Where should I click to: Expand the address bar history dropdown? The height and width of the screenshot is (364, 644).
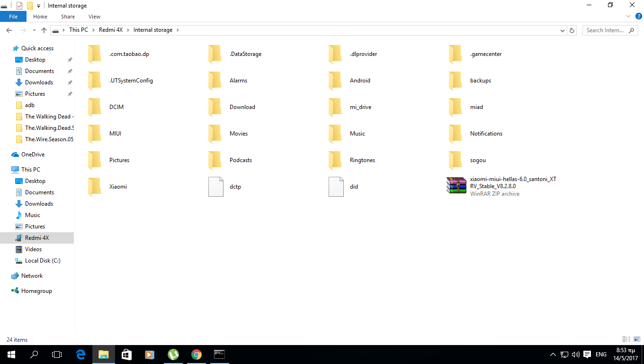tap(562, 30)
